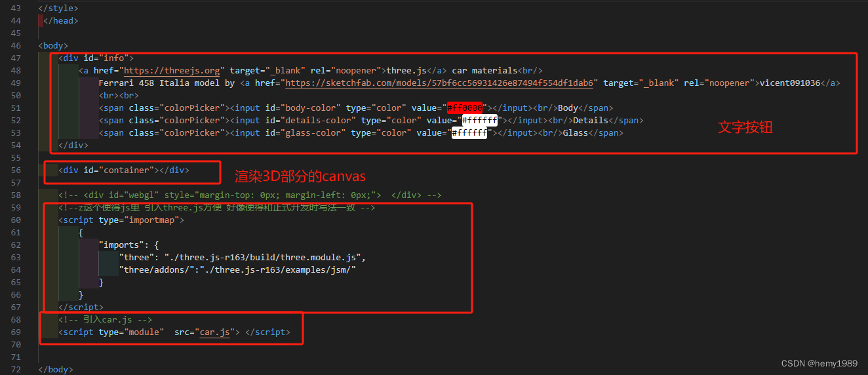Click #ffffff swatch on details-color line

pyautogui.click(x=480, y=120)
